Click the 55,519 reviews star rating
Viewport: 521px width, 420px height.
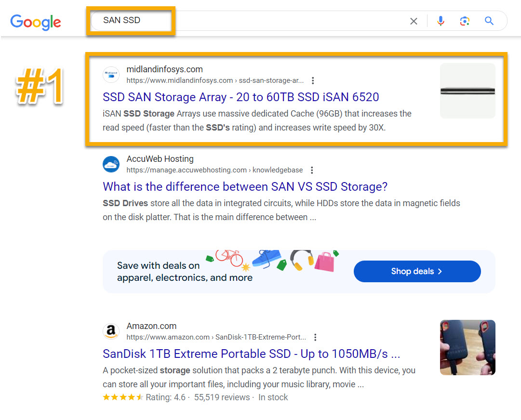123,397
